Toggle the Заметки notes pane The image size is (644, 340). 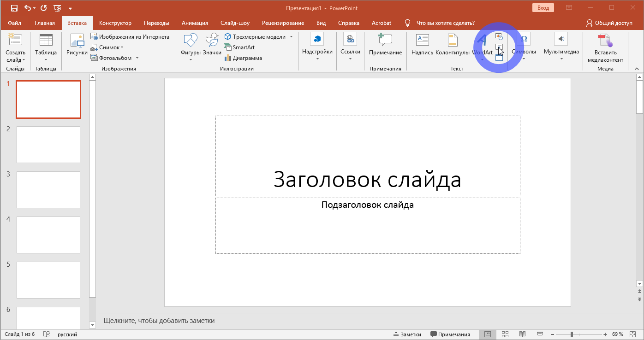point(407,334)
